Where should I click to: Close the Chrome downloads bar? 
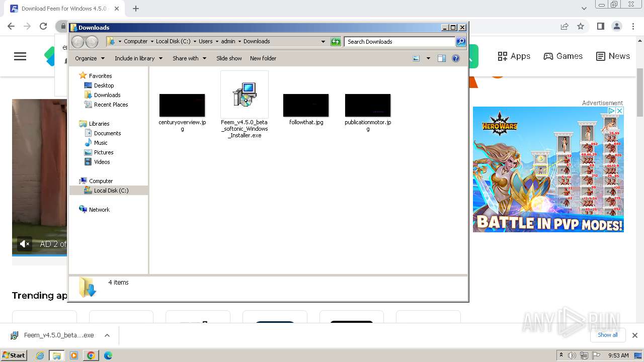point(635,335)
